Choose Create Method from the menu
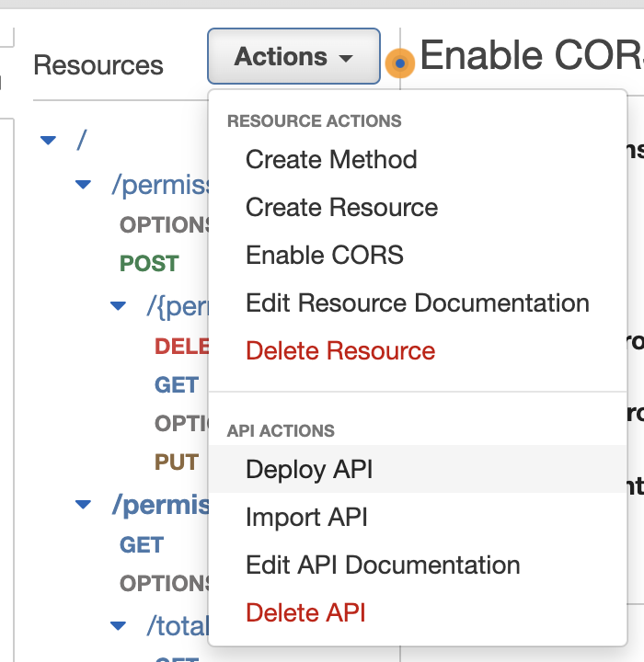This screenshot has height=662, width=644. 331,159
